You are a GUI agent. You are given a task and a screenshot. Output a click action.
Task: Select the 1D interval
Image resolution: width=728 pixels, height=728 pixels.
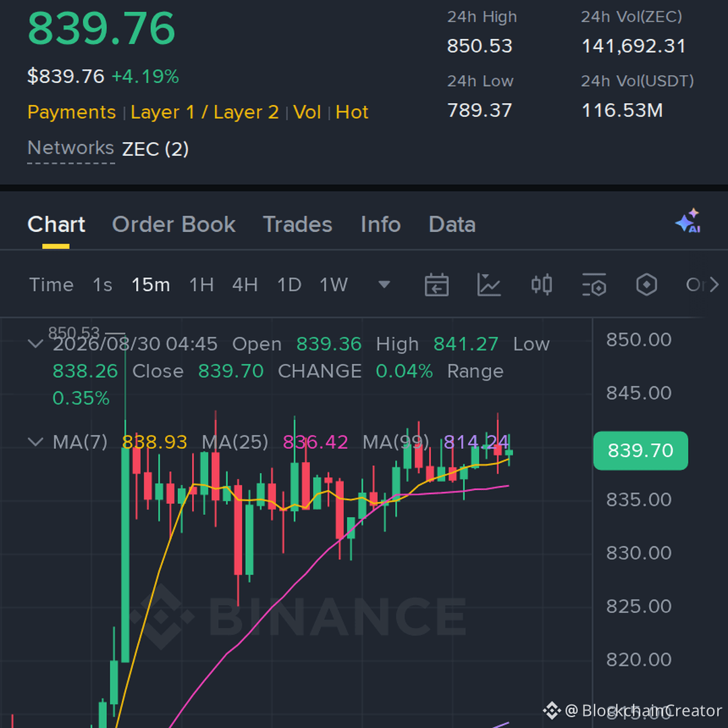click(289, 284)
